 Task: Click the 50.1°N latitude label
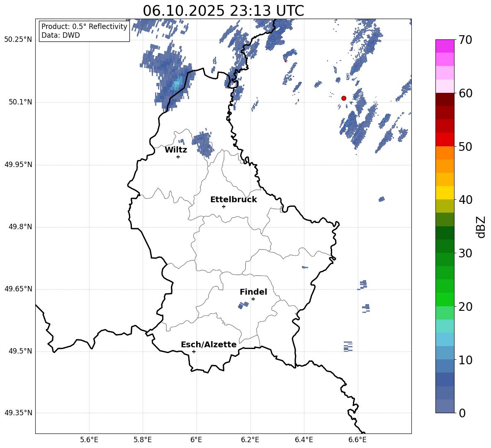coord(21,102)
